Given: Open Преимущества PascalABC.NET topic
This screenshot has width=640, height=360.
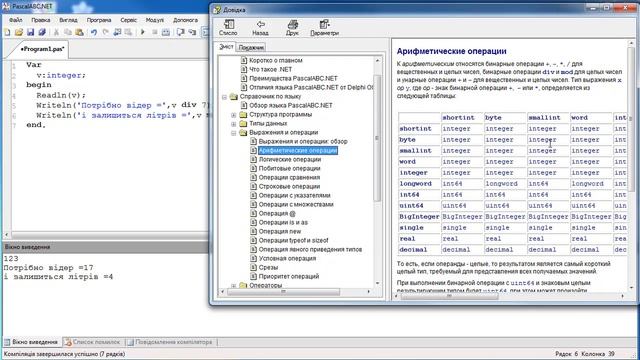Looking at the screenshot, I should [x=293, y=78].
